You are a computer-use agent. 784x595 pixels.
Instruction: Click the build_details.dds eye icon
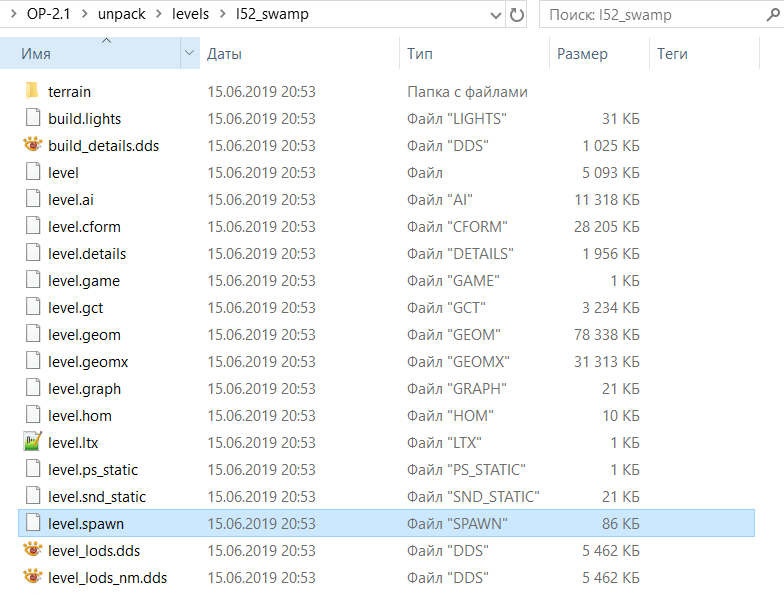point(32,145)
